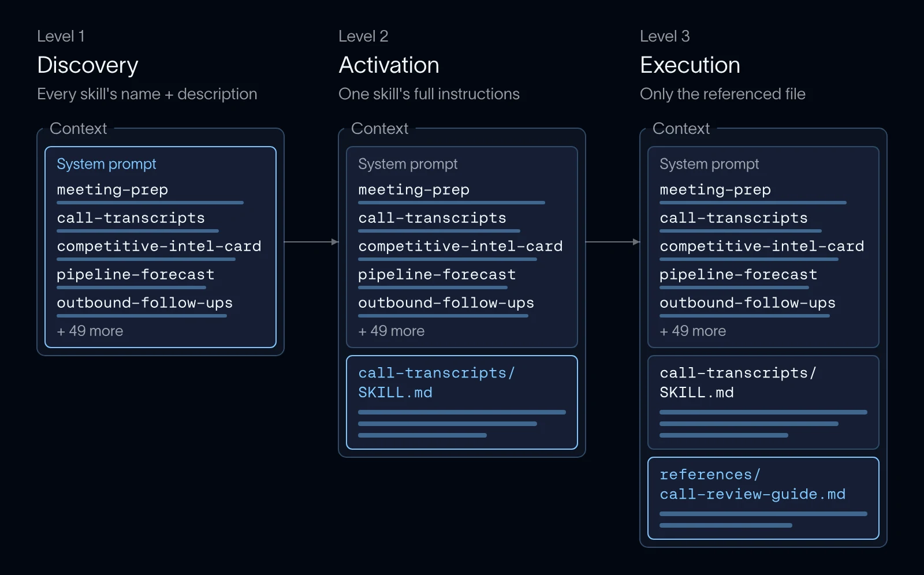Select highlighted "System prompt" title in Discovery
The width and height of the screenshot is (924, 575).
[x=106, y=164]
